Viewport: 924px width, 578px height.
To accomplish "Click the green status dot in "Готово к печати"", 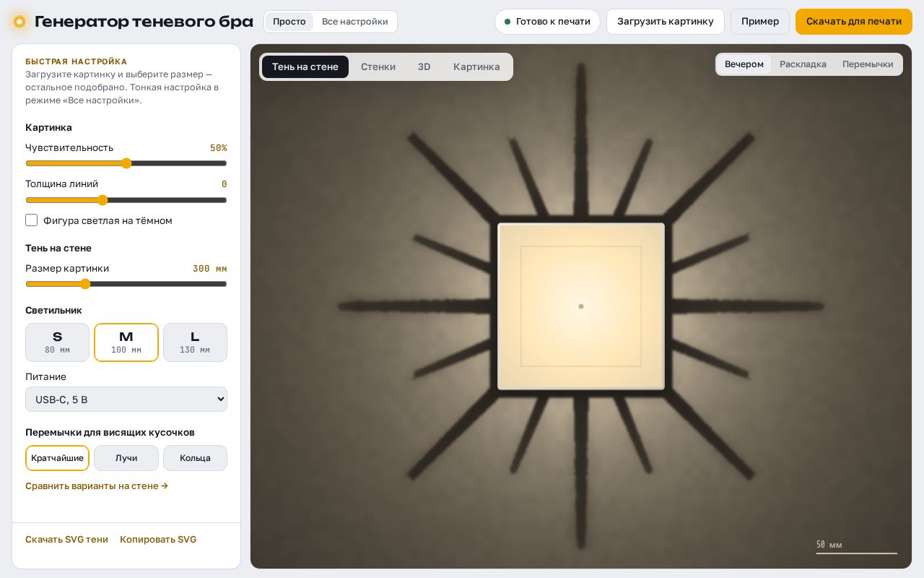I will tap(507, 22).
